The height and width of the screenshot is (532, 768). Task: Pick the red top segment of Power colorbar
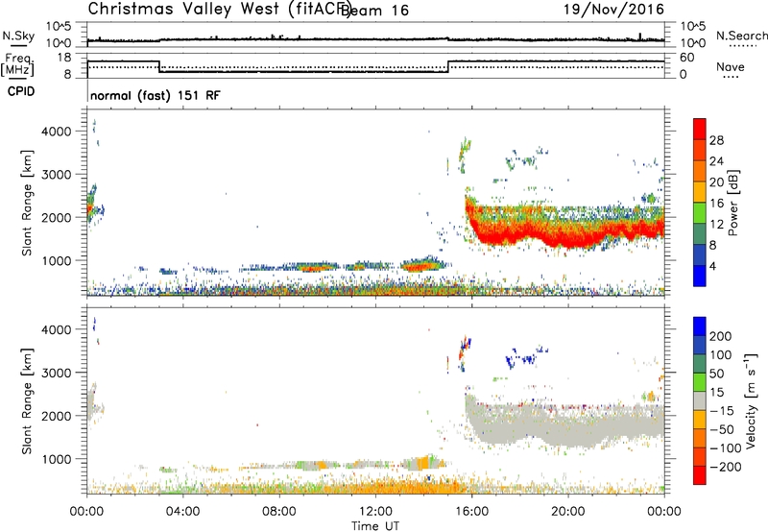[700, 129]
